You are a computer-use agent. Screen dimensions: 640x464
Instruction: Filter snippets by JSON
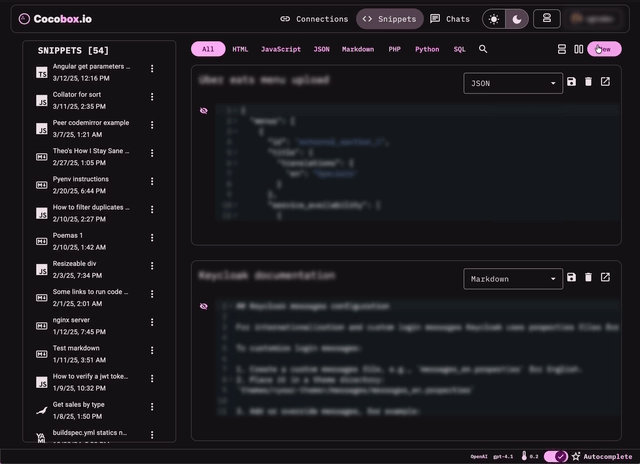[321, 49]
